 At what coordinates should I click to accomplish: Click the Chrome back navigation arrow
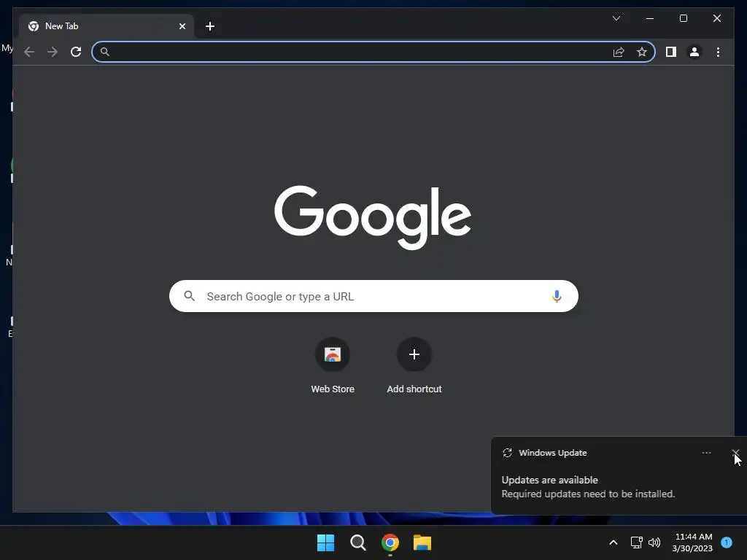pyautogui.click(x=29, y=52)
